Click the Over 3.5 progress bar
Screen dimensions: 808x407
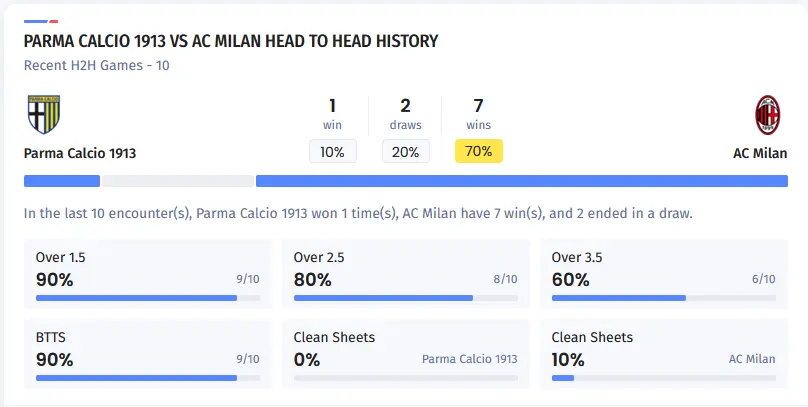tap(663, 298)
